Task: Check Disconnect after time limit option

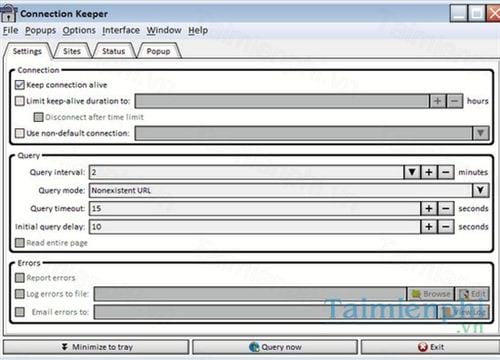Action: (39, 117)
